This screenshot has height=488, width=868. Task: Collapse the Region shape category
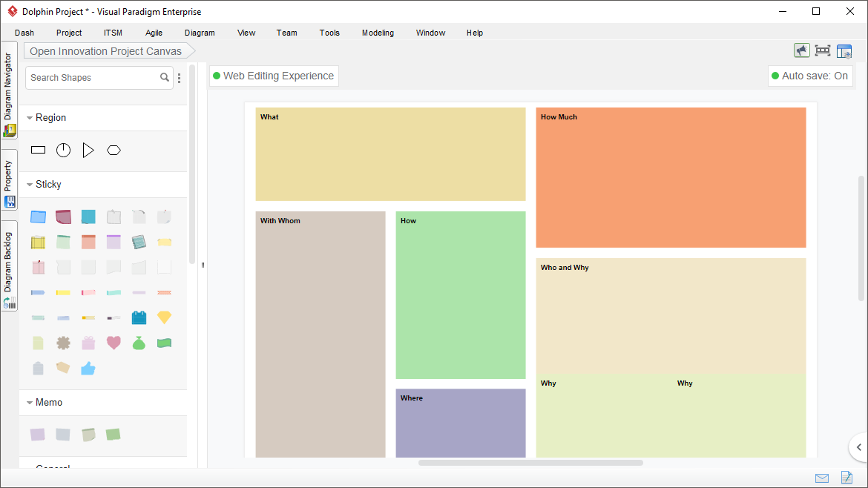click(30, 118)
